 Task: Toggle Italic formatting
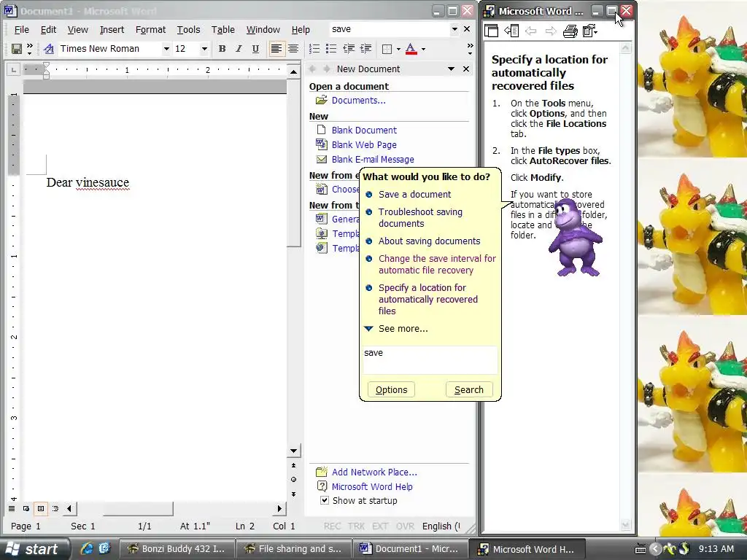(x=239, y=49)
